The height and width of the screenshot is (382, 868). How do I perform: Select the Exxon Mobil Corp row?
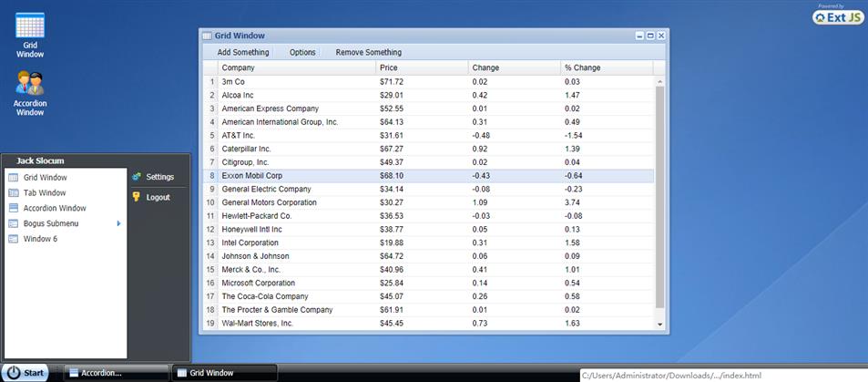tap(428, 176)
